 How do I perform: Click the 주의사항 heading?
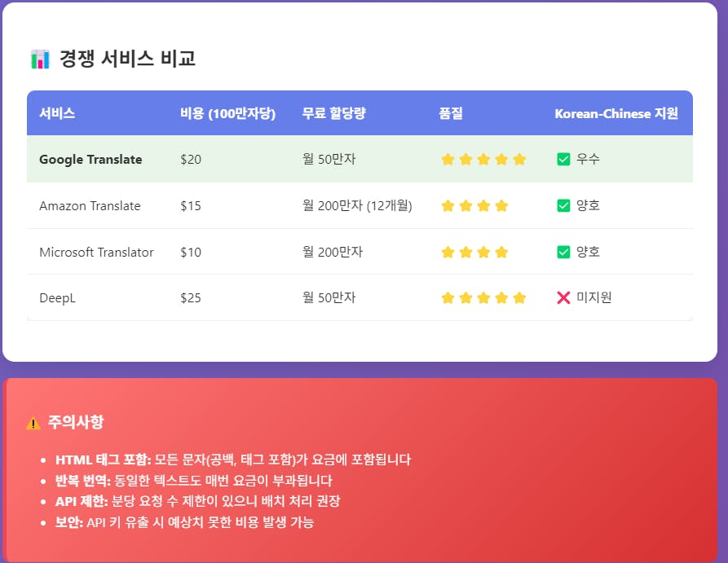click(x=76, y=422)
